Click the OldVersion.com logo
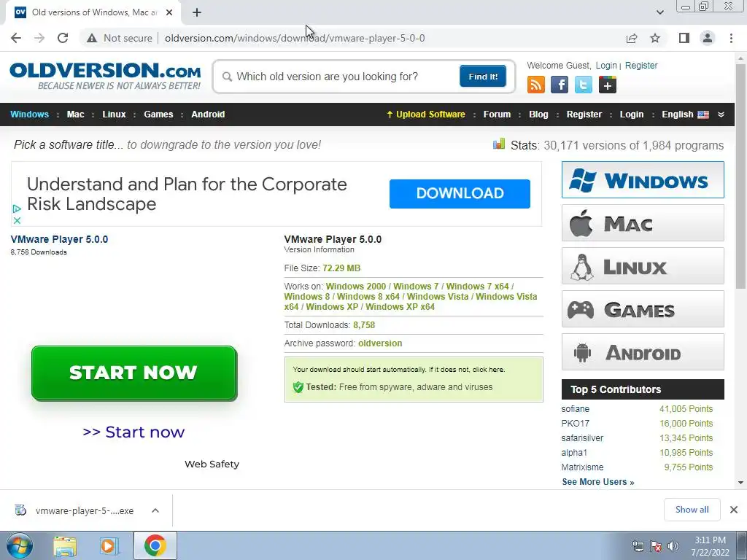This screenshot has height=560, width=747. (x=105, y=76)
